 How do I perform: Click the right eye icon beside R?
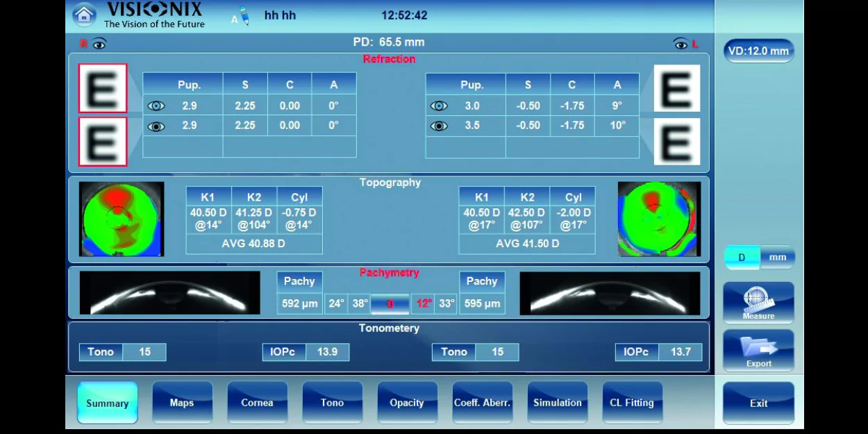(x=99, y=44)
